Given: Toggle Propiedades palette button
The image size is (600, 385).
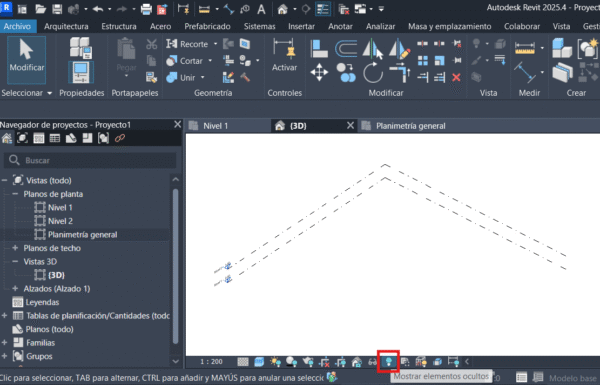Looking at the screenshot, I should coord(81,73).
